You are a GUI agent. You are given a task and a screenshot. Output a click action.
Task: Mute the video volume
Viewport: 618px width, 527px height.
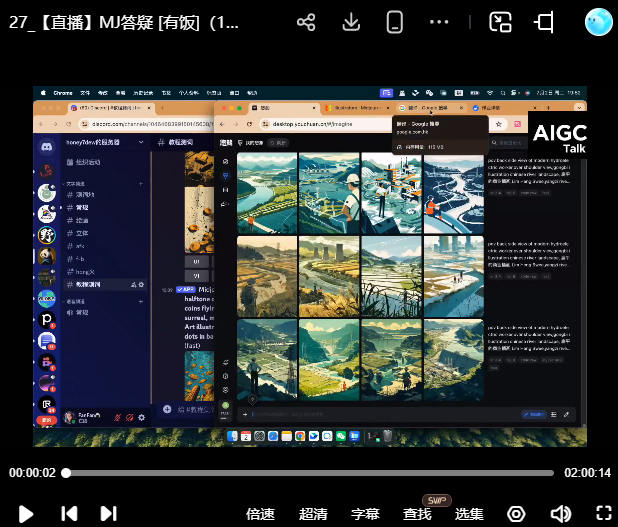point(560,514)
